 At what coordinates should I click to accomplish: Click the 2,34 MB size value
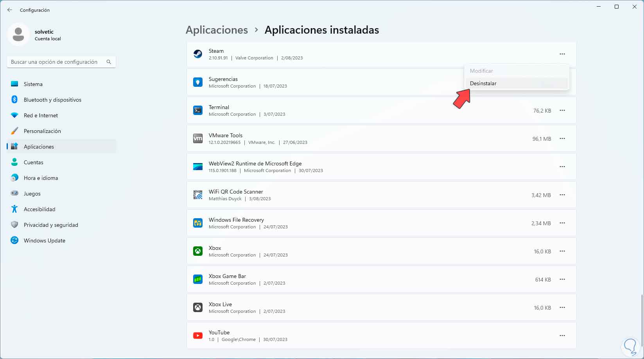pyautogui.click(x=541, y=223)
